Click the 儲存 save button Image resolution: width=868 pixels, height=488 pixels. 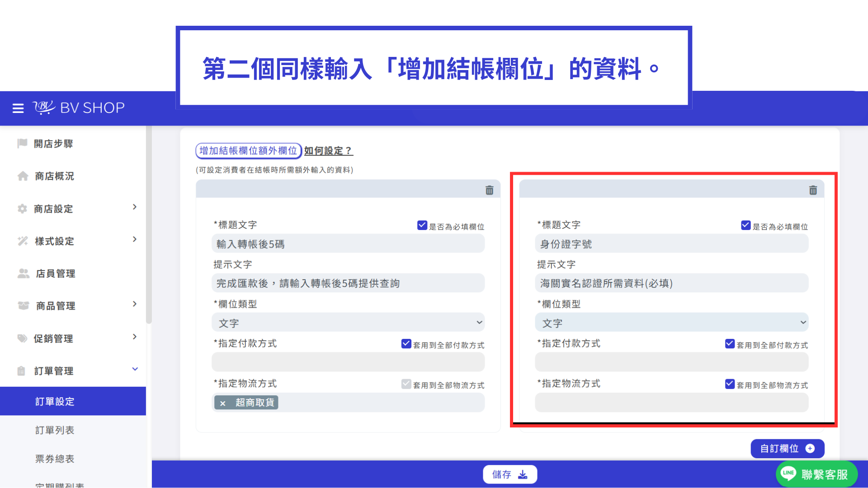510,474
